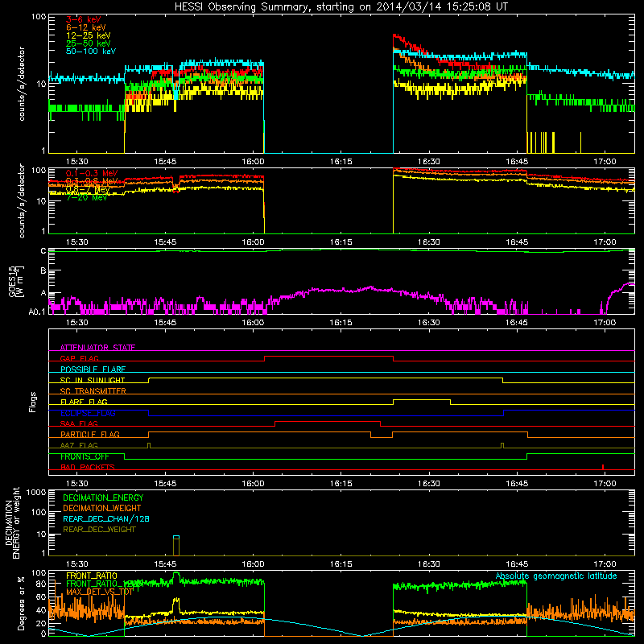Viewport: 644px width, 644px height.
Task: Click the 16:00 tick label under the Flags panel
Action: click(x=253, y=484)
